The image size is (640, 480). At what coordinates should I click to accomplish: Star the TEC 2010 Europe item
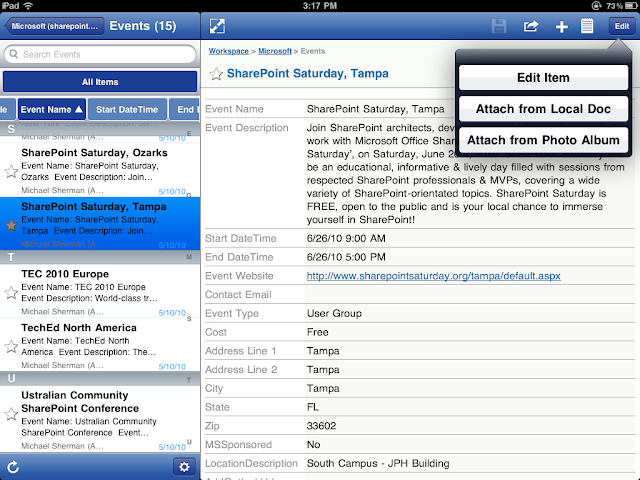coord(11,292)
